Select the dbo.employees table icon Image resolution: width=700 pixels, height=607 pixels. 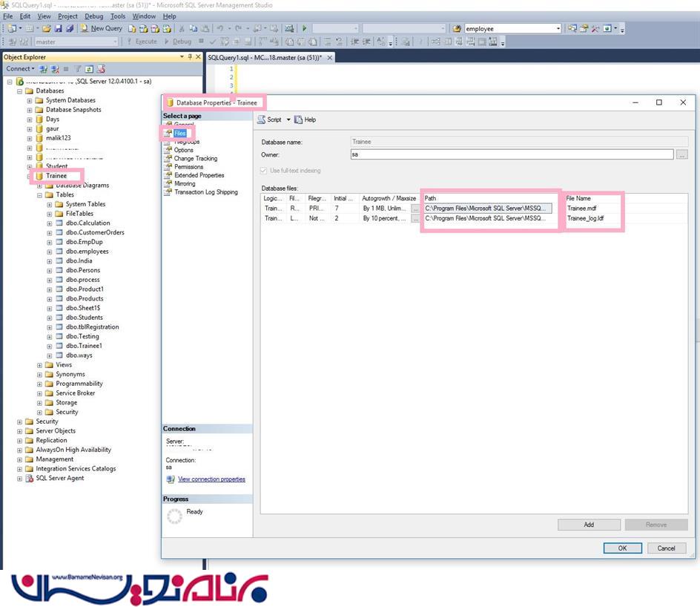point(59,252)
